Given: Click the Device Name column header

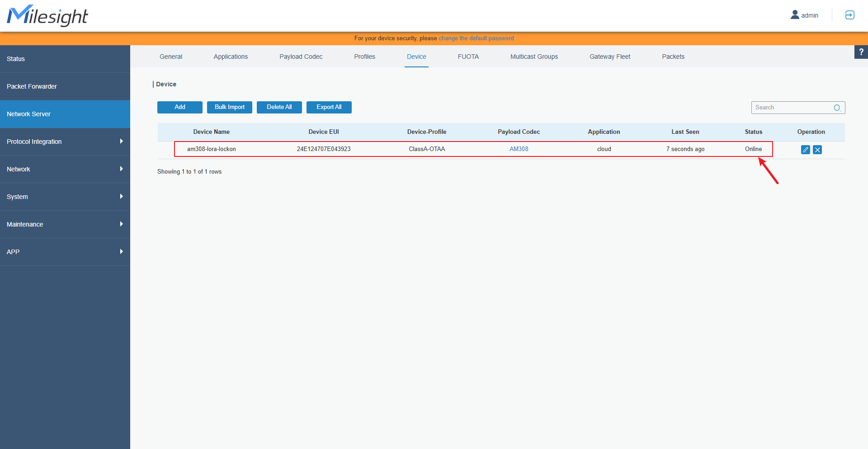Looking at the screenshot, I should click(212, 132).
